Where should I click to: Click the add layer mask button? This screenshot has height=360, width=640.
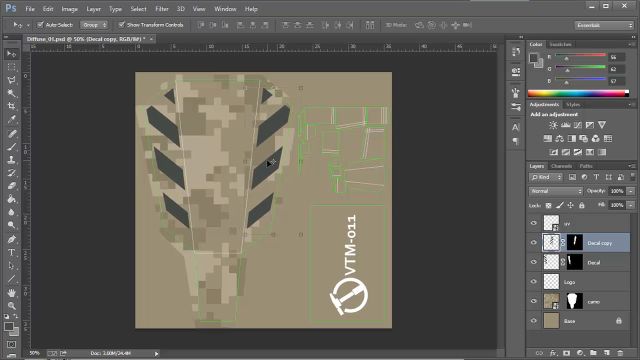[566, 353]
